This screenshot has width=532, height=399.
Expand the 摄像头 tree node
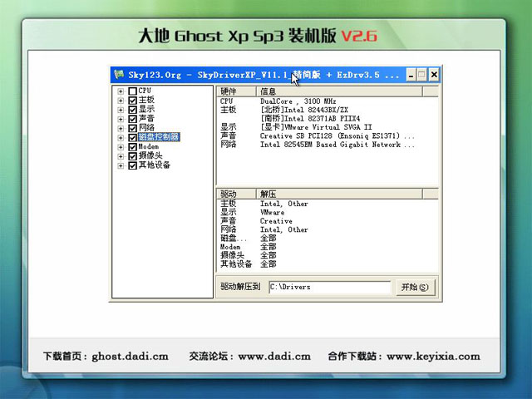click(x=121, y=156)
